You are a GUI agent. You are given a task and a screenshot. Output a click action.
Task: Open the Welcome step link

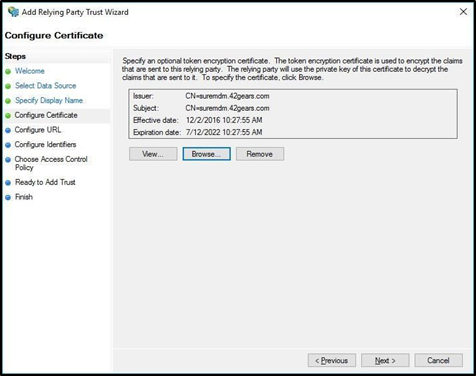click(x=30, y=71)
